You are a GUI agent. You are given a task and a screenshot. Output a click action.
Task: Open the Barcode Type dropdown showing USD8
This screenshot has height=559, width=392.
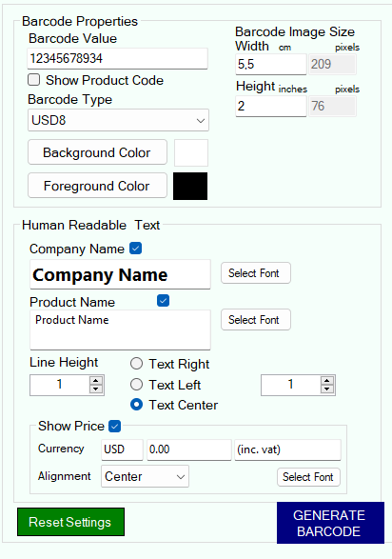[x=118, y=120]
